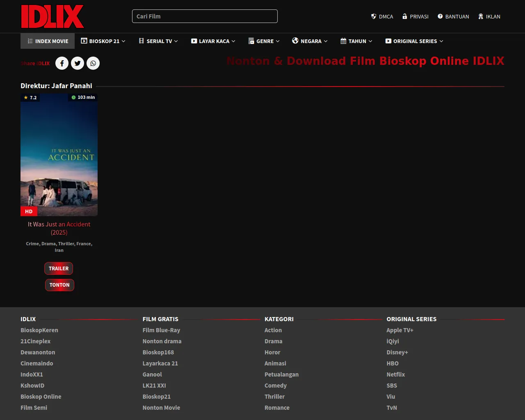Expand the Negara dropdown arrow
The width and height of the screenshot is (525, 420).
[326, 41]
